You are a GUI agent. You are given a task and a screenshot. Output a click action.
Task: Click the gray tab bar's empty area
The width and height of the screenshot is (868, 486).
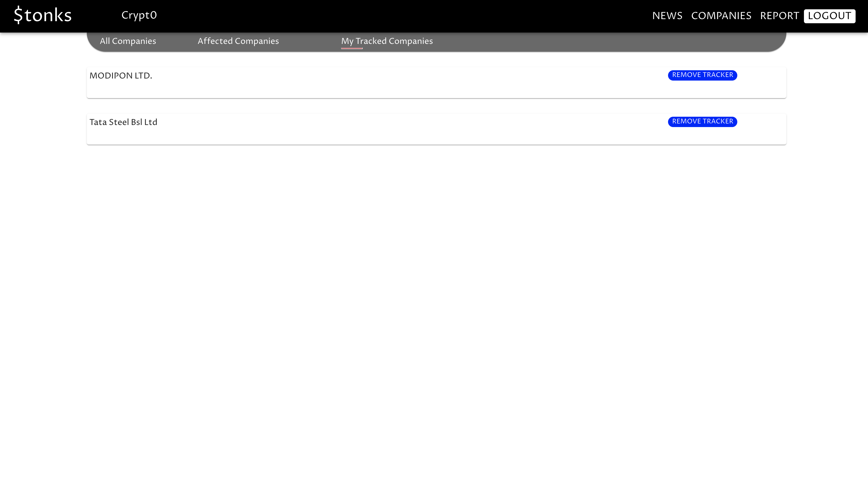click(607, 42)
